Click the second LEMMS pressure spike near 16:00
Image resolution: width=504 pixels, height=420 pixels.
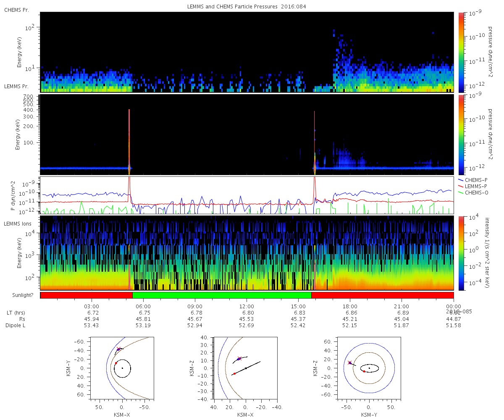click(315, 142)
